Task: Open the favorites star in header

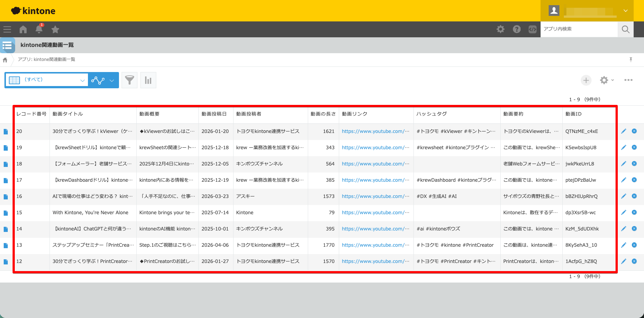Action: [55, 29]
